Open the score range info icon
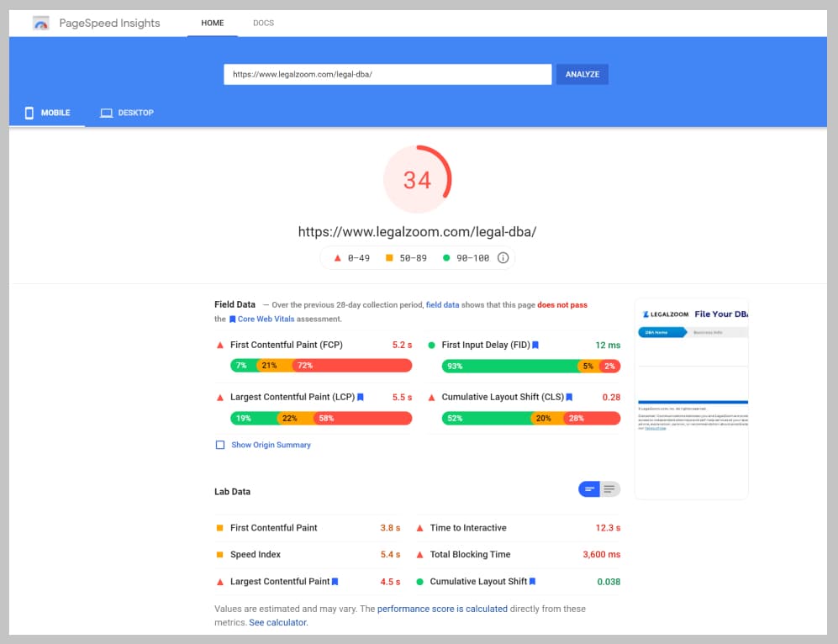The width and height of the screenshot is (838, 644). click(503, 258)
